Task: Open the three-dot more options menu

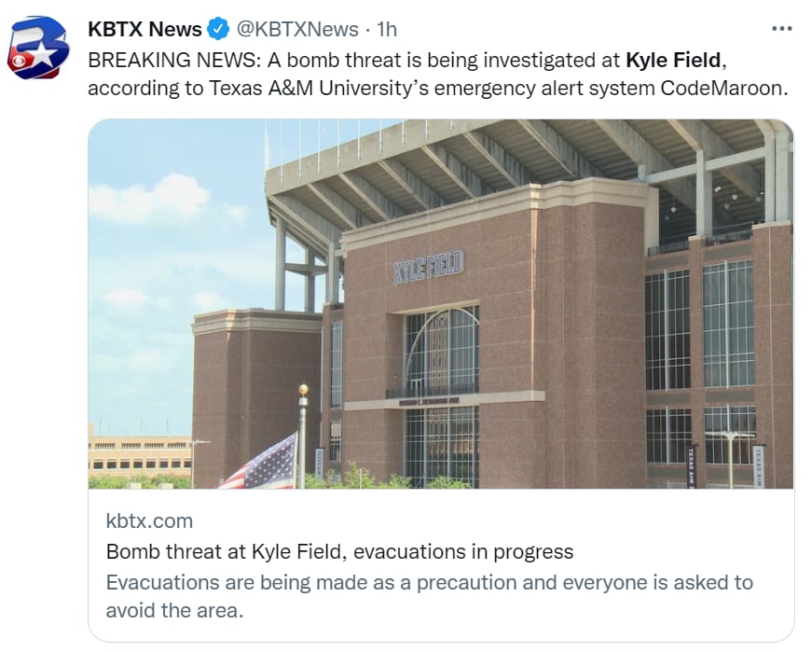Action: coord(781,29)
